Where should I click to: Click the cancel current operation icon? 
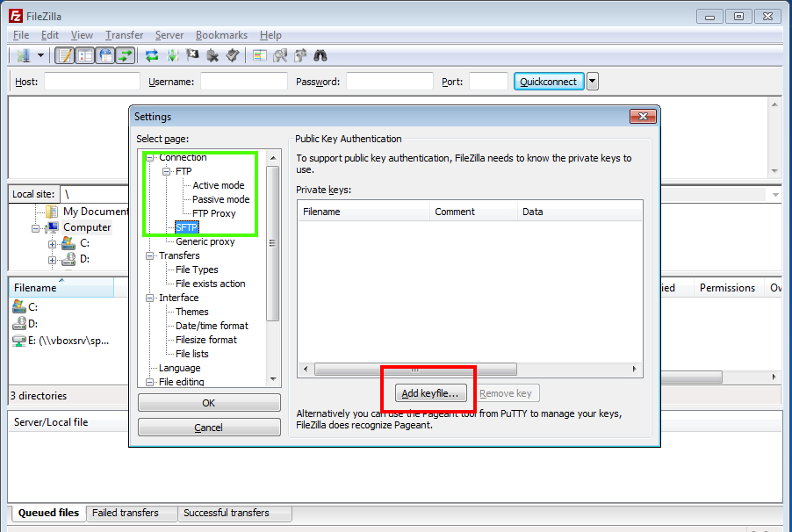click(192, 56)
